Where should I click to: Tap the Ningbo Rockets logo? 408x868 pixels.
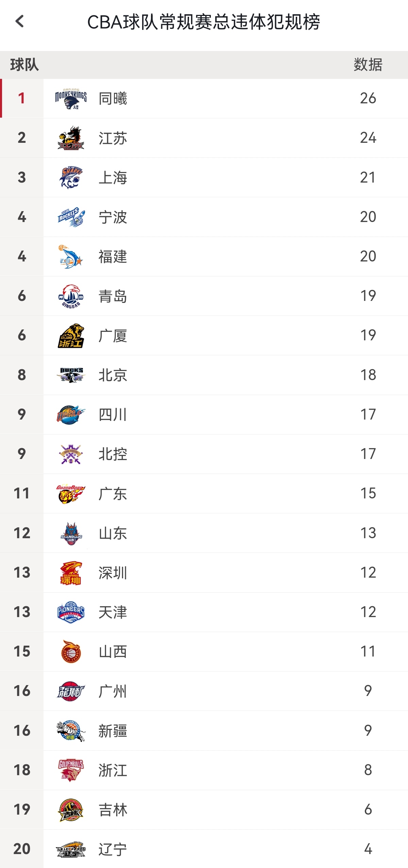tap(71, 217)
